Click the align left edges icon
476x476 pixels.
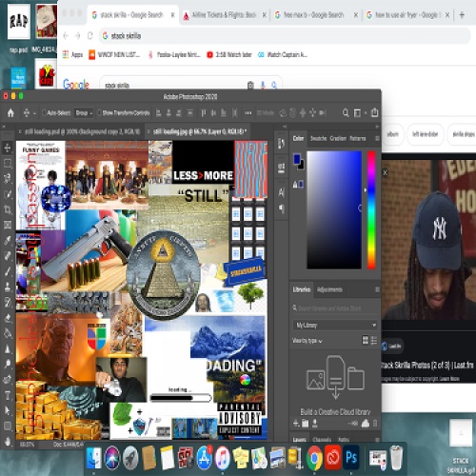click(x=159, y=112)
